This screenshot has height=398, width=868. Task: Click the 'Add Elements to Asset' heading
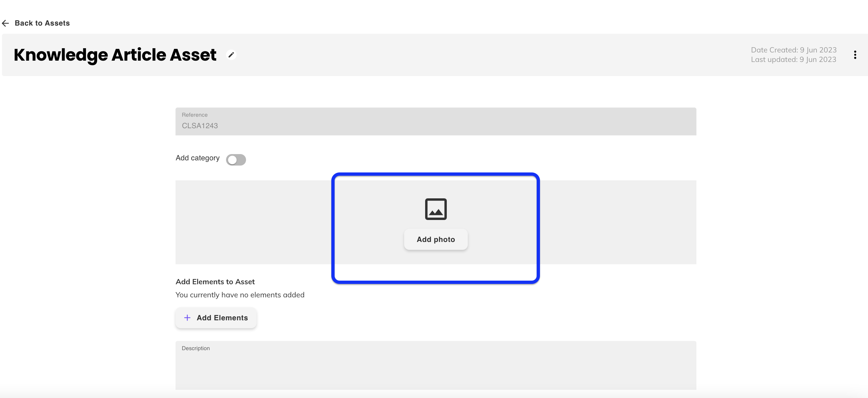coord(215,282)
